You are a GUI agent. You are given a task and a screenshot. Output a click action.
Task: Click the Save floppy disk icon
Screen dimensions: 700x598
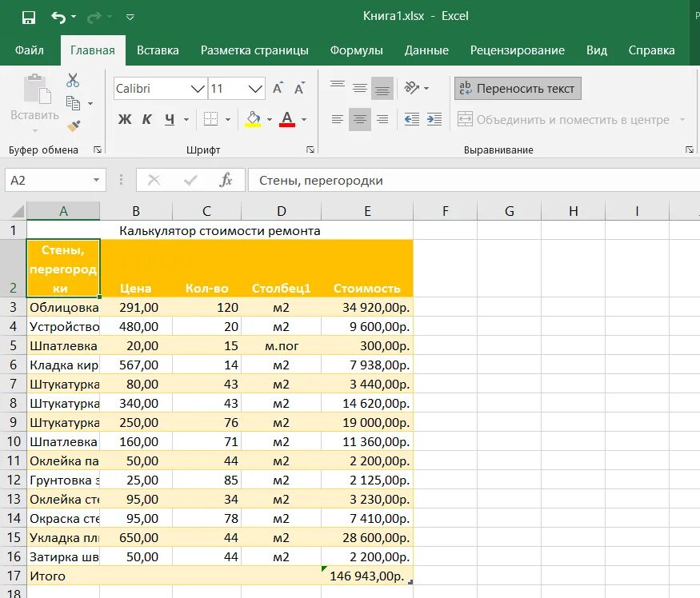coord(29,18)
